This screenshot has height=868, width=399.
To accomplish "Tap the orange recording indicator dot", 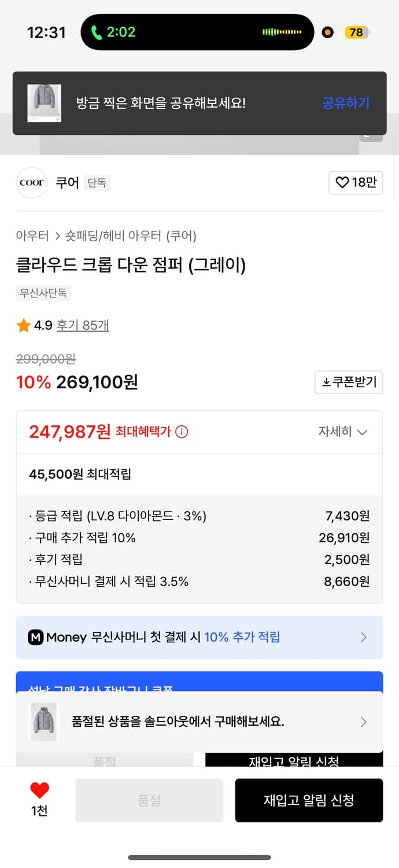I will coord(327,32).
